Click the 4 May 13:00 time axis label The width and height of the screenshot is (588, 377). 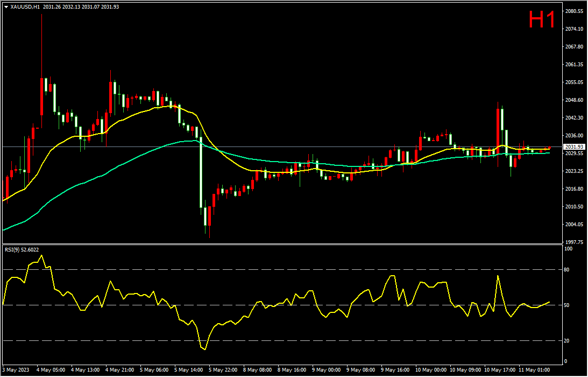85,370
